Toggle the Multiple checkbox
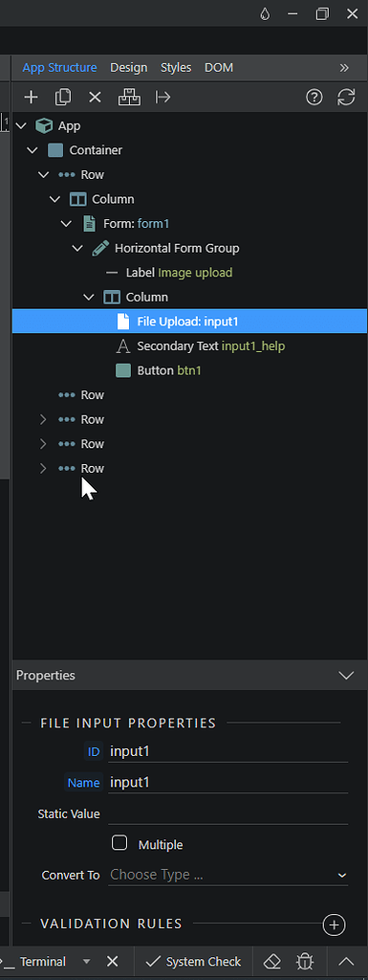The height and width of the screenshot is (980, 368). pos(119,843)
